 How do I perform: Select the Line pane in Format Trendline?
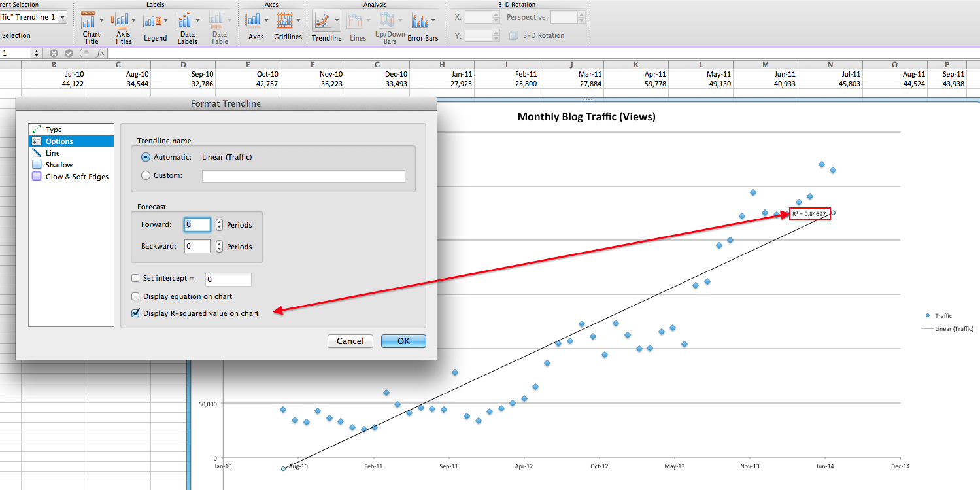(71, 153)
